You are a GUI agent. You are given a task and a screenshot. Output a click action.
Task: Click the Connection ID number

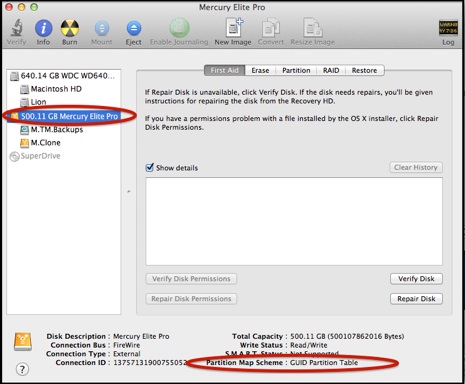[150, 363]
